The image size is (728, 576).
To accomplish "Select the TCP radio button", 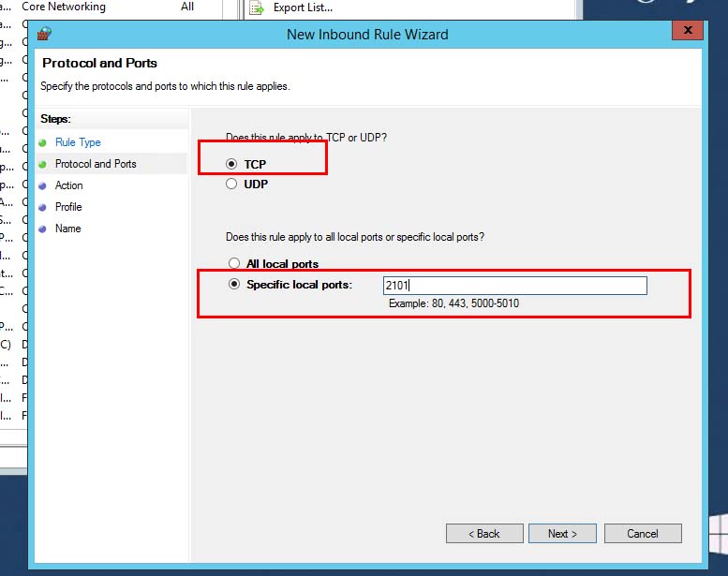I will [231, 164].
